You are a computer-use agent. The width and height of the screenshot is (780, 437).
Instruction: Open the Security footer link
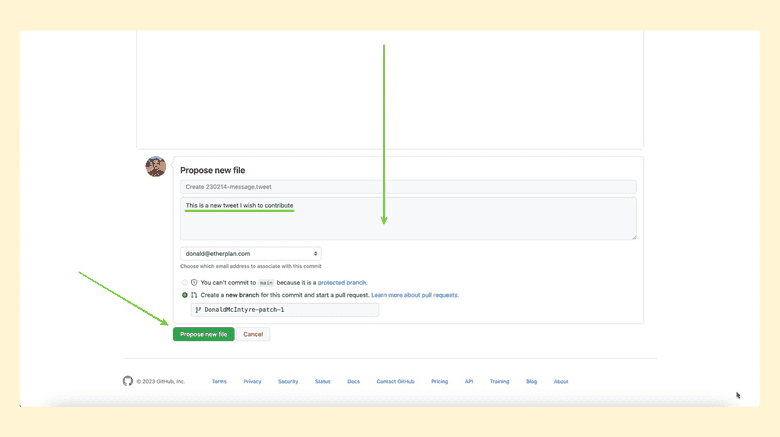(x=288, y=381)
